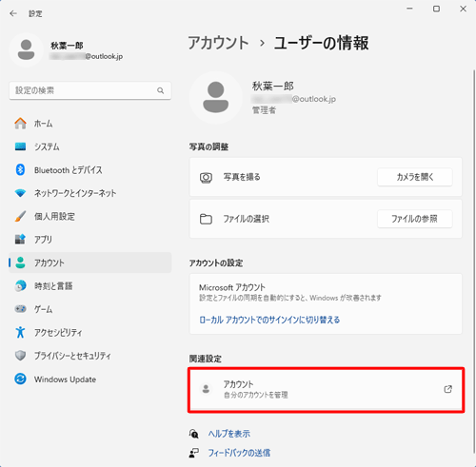Screen dimensions: 476x467
Task: Select ゲーム in the sidebar
Action: 90,309
